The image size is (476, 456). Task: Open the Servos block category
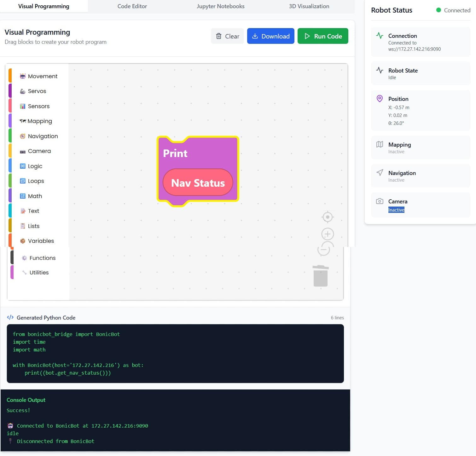[23, 91]
